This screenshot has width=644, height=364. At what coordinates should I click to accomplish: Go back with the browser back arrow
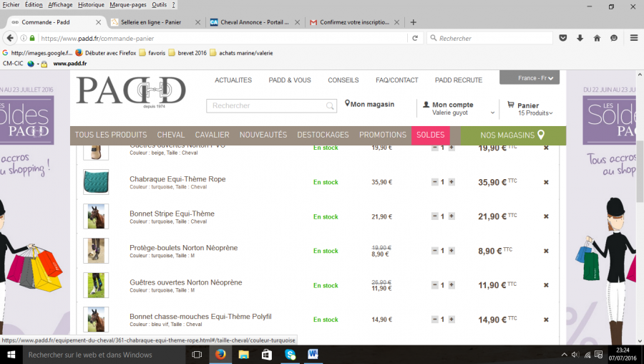coord(10,38)
